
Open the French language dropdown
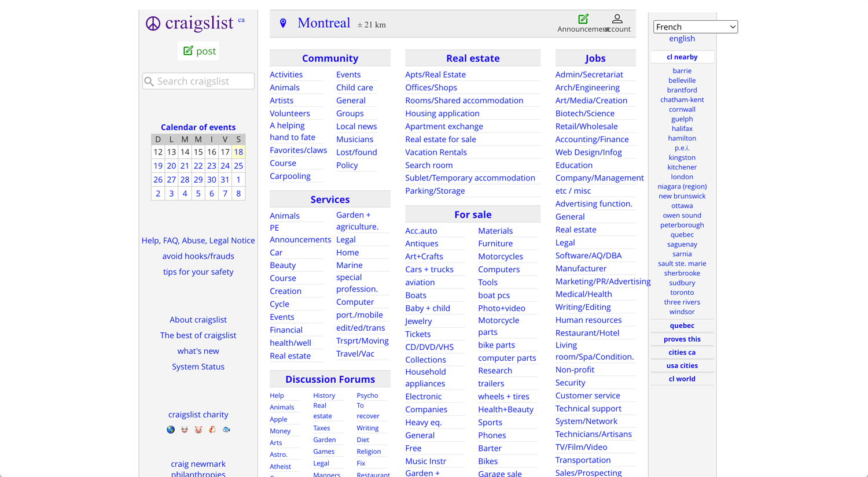click(696, 27)
